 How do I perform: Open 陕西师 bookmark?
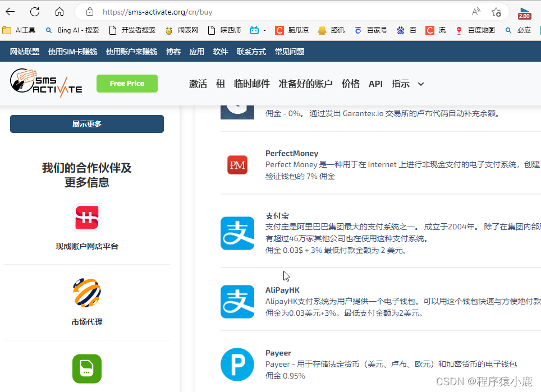coord(224,30)
